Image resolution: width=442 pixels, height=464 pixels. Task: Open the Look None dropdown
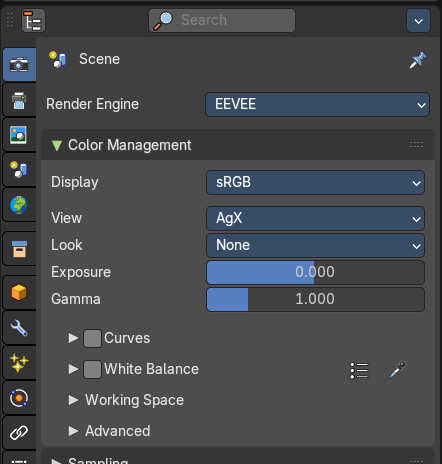tap(315, 246)
